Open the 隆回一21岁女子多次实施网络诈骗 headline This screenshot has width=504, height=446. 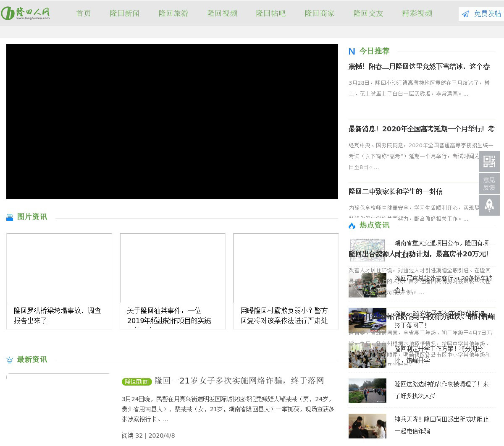pos(239,381)
